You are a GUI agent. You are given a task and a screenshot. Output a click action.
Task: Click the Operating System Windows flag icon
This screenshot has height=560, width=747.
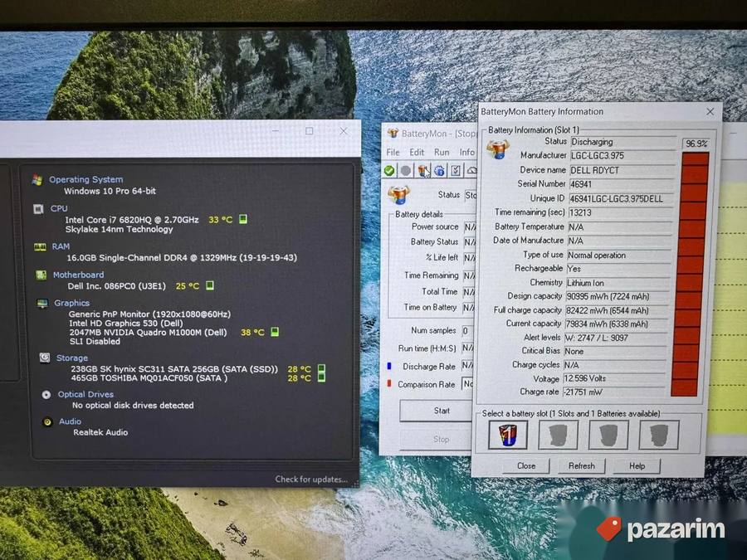click(x=37, y=179)
